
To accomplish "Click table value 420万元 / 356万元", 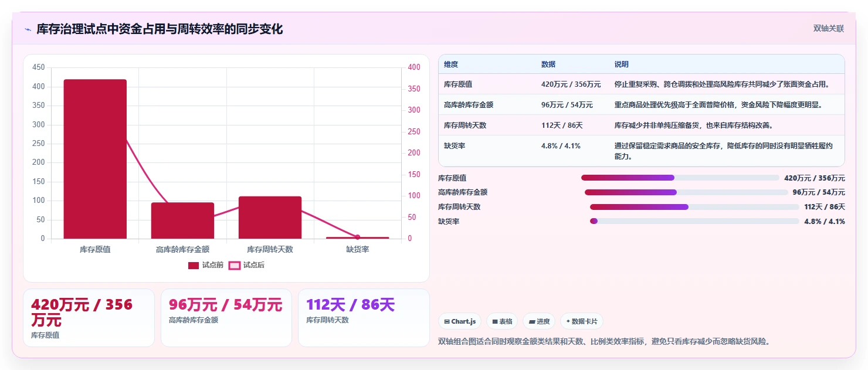I will tap(571, 84).
